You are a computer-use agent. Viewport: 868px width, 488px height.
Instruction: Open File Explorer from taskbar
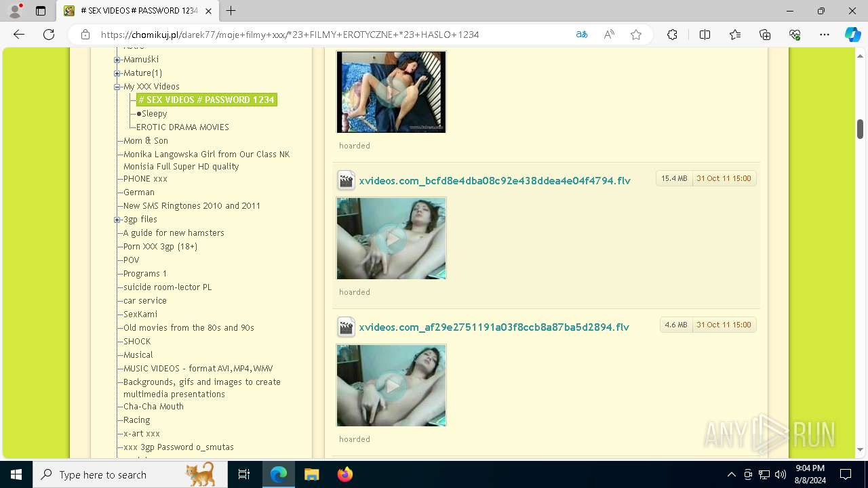click(311, 474)
